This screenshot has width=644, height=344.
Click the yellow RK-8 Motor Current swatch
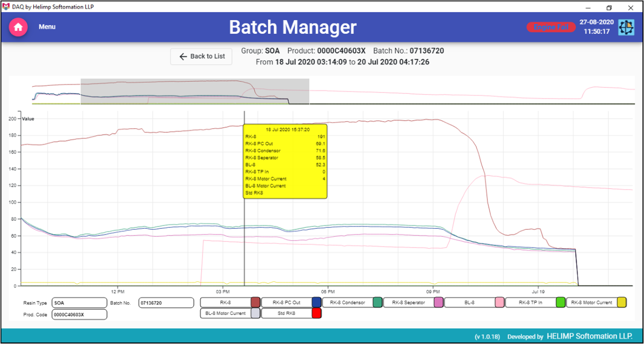point(622,302)
